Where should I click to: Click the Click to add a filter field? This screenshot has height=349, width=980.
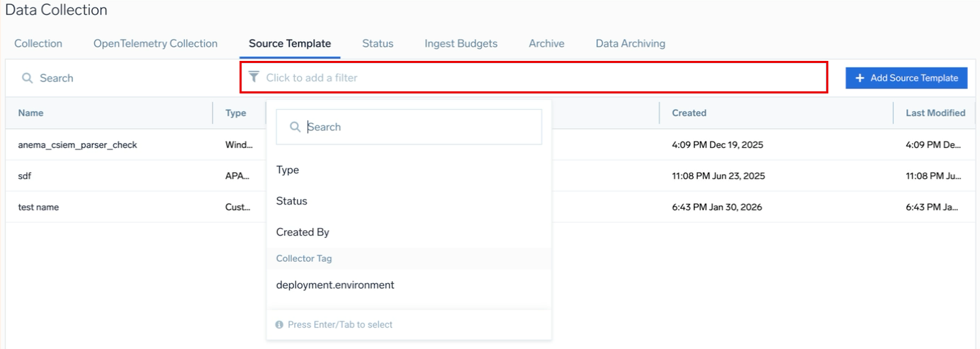(539, 78)
